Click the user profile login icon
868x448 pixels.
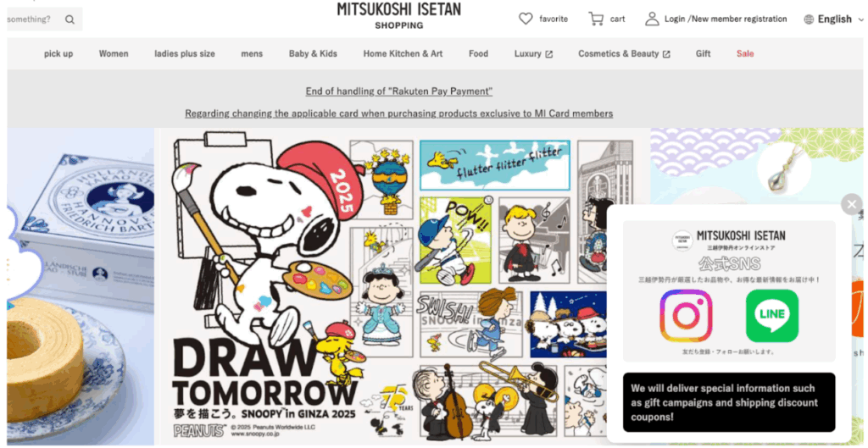652,19
